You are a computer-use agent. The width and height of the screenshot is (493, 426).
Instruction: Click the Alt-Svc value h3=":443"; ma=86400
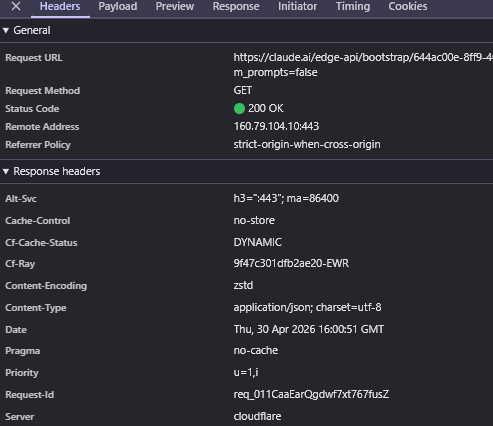pos(286,198)
